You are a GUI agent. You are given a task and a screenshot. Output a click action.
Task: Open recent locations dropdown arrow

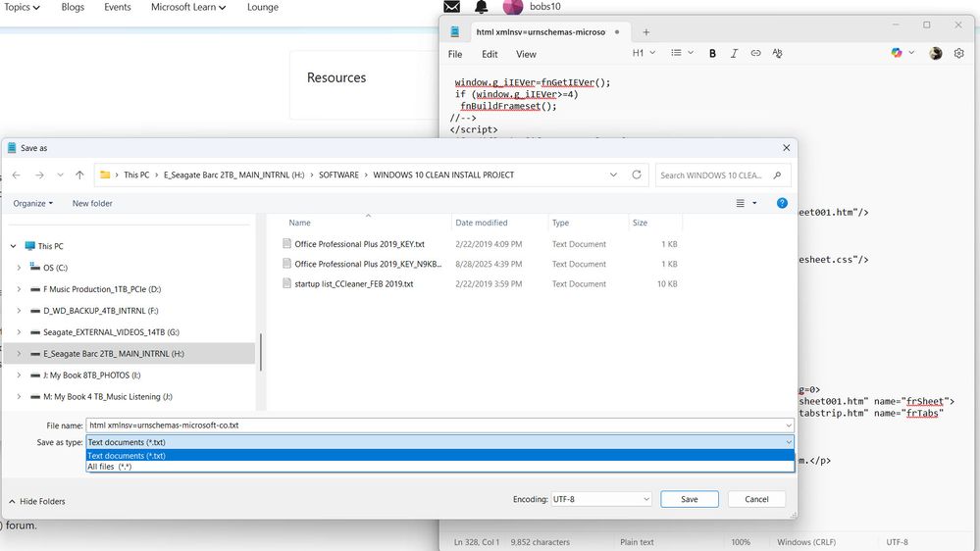[x=60, y=175]
